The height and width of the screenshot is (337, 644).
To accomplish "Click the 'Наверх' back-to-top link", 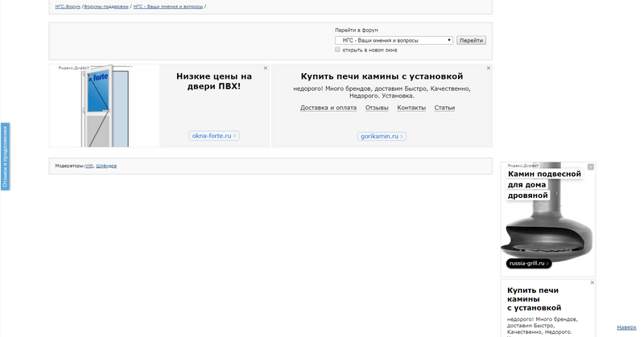I will (x=625, y=327).
